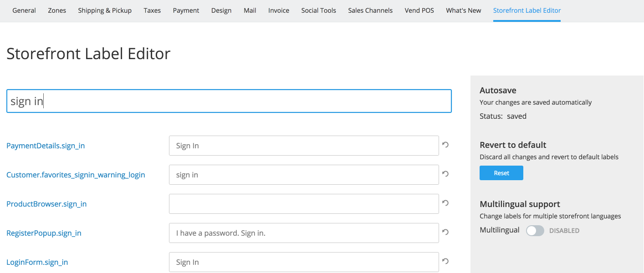
Task: Open the Mail tab
Action: pos(250,10)
